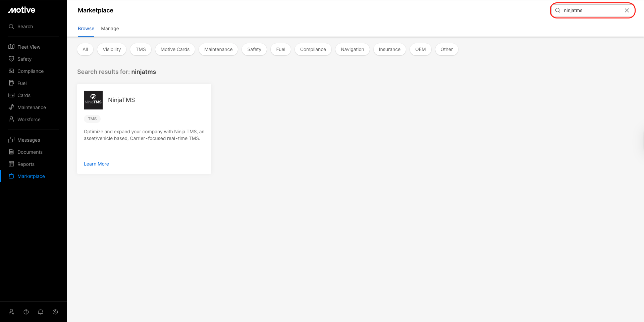This screenshot has width=644, height=322.
Task: Clear the ninjatms search text
Action: pos(627,10)
